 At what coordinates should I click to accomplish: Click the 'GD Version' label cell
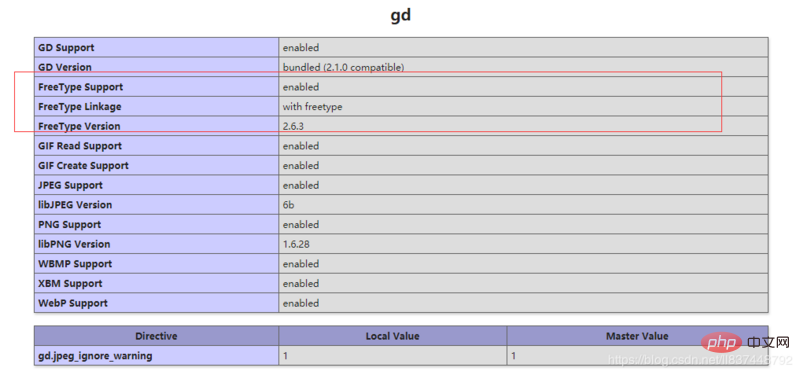[157, 67]
